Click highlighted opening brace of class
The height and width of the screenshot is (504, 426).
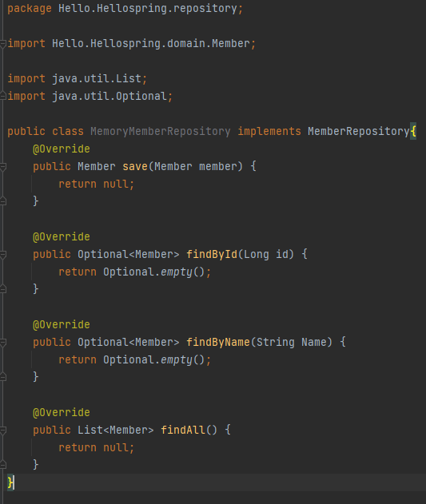[413, 132]
